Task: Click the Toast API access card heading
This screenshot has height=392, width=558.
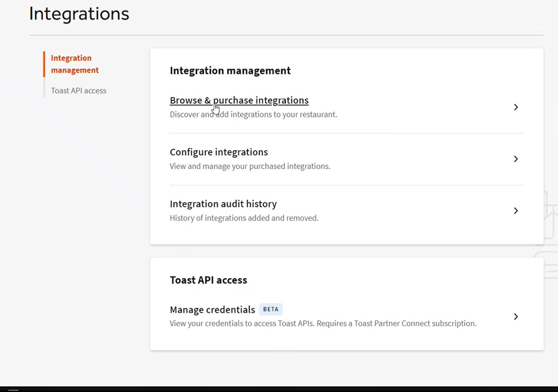Action: [208, 280]
